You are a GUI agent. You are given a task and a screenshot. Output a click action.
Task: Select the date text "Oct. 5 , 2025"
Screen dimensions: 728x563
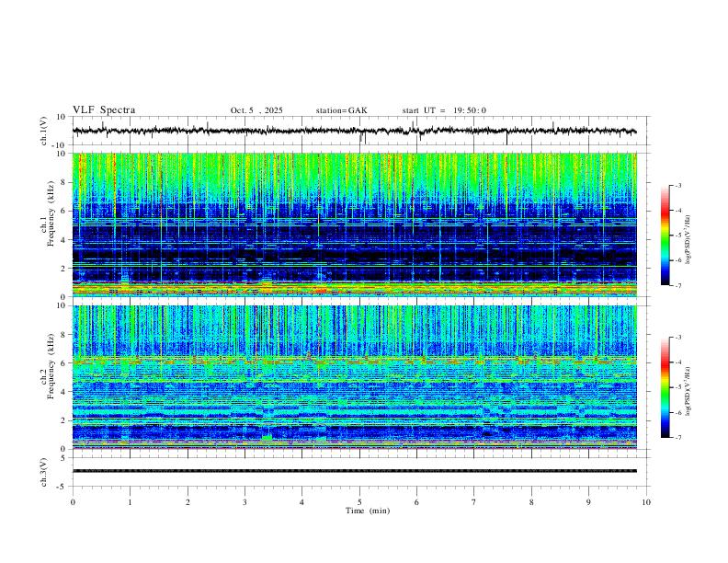[256, 110]
